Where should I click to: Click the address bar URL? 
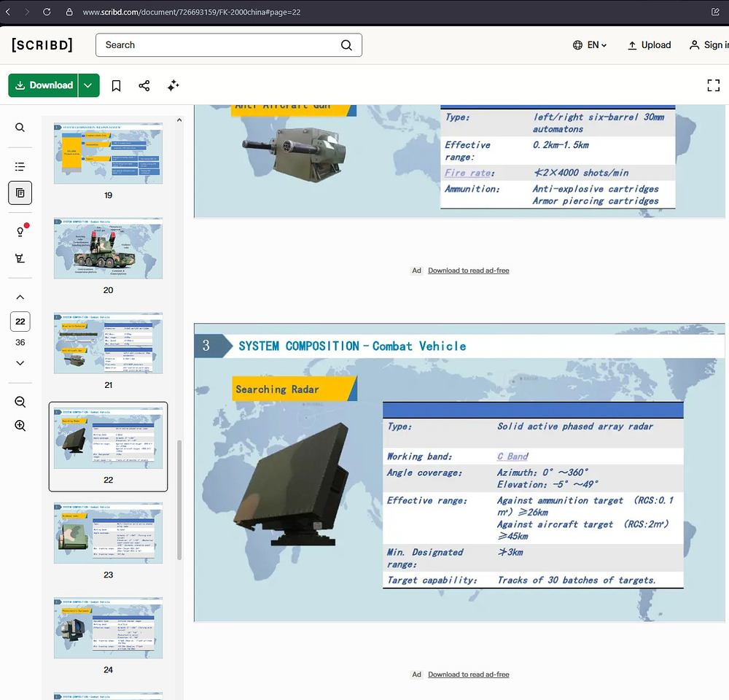192,12
